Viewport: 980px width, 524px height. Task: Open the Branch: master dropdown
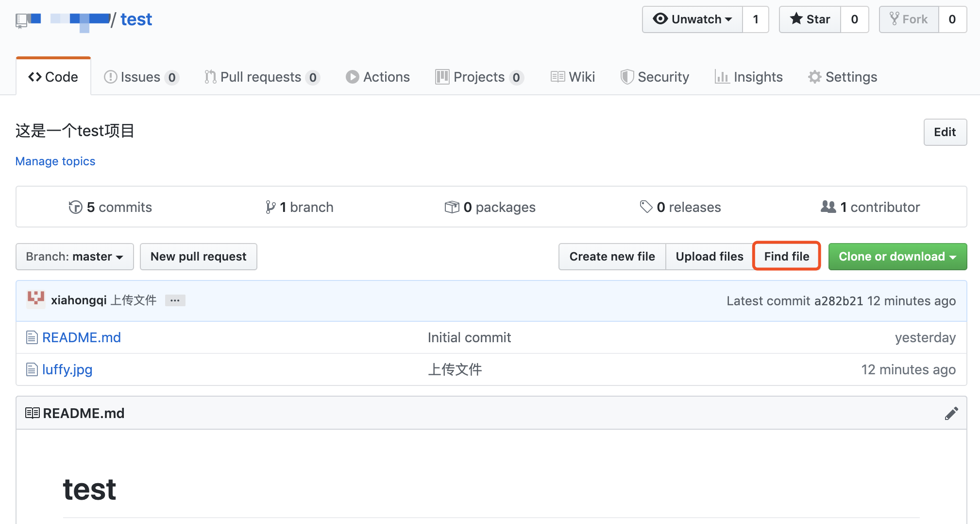click(75, 257)
